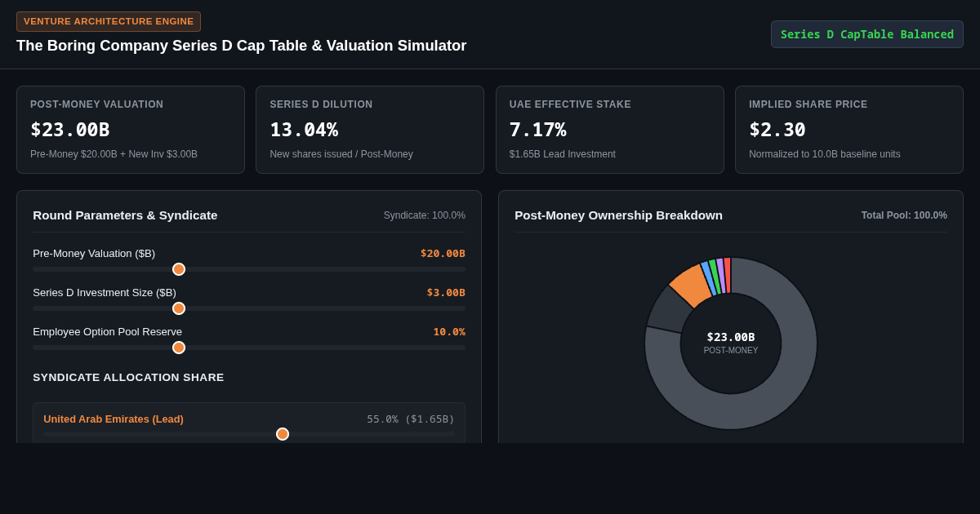Image resolution: width=980 pixels, height=514 pixels.
Task: Click the $23.00B post-money center label
Action: [x=731, y=337]
